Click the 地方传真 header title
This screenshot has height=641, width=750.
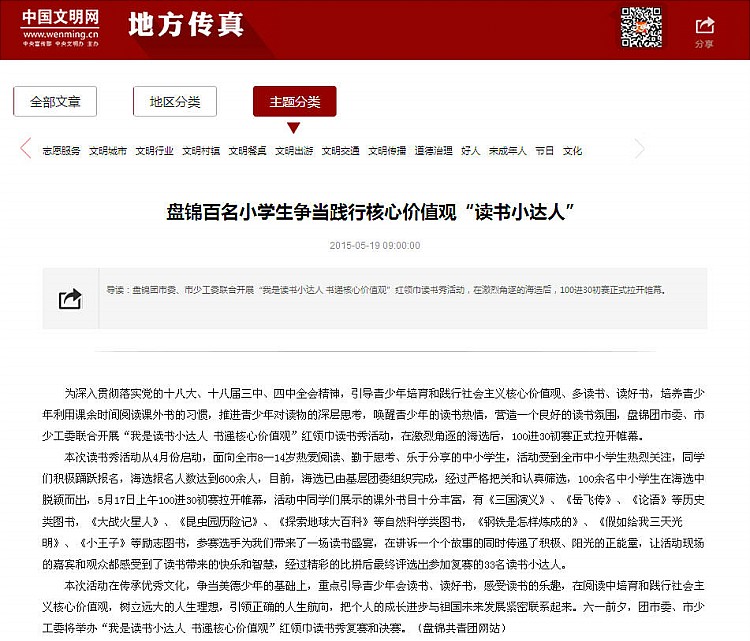[x=186, y=25]
